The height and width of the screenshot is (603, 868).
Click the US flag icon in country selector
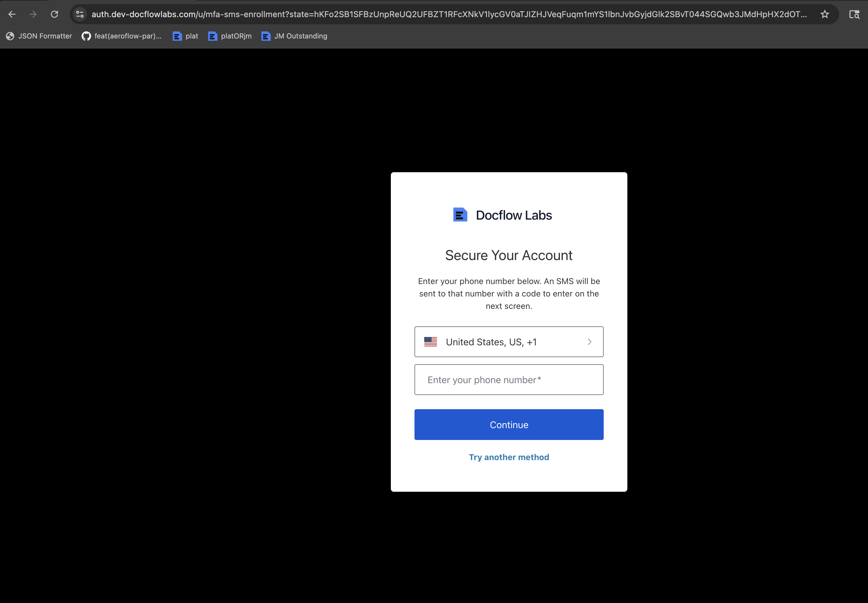click(430, 341)
